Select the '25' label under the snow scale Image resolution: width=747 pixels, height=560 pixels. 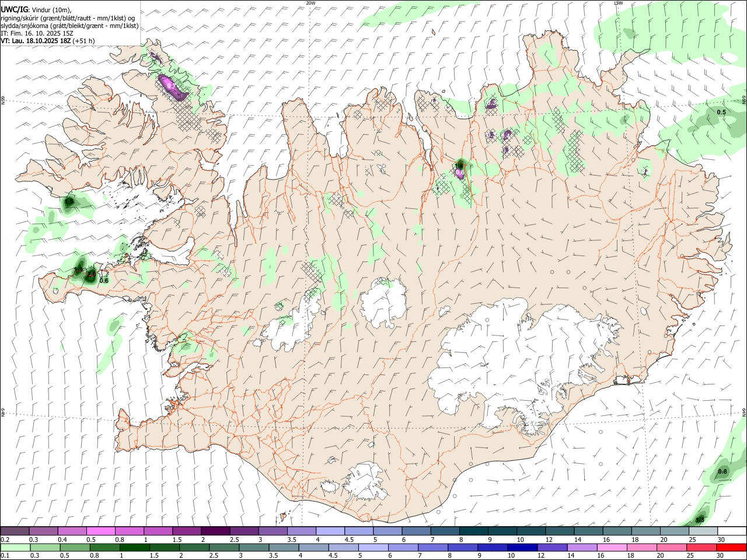tap(692, 540)
